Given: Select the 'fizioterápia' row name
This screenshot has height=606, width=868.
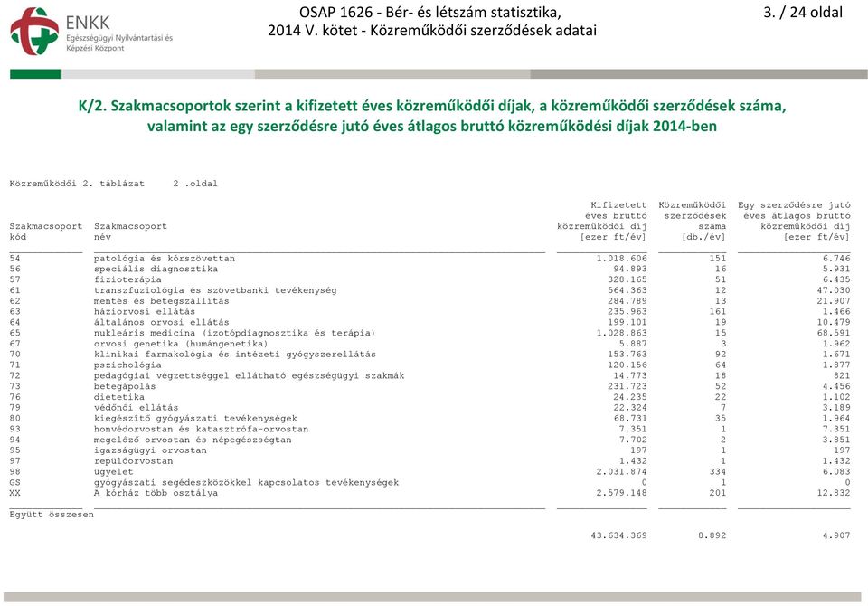Looking at the screenshot, I should (x=127, y=279).
